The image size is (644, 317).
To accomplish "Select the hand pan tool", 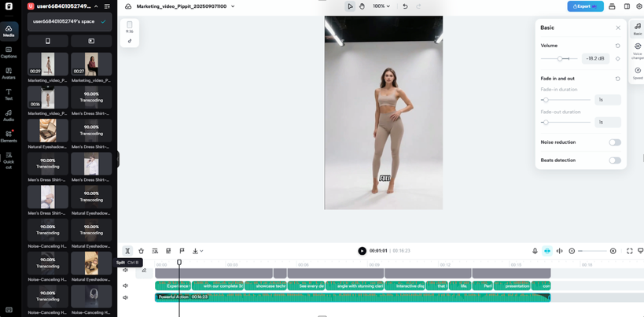I will pyautogui.click(x=362, y=6).
